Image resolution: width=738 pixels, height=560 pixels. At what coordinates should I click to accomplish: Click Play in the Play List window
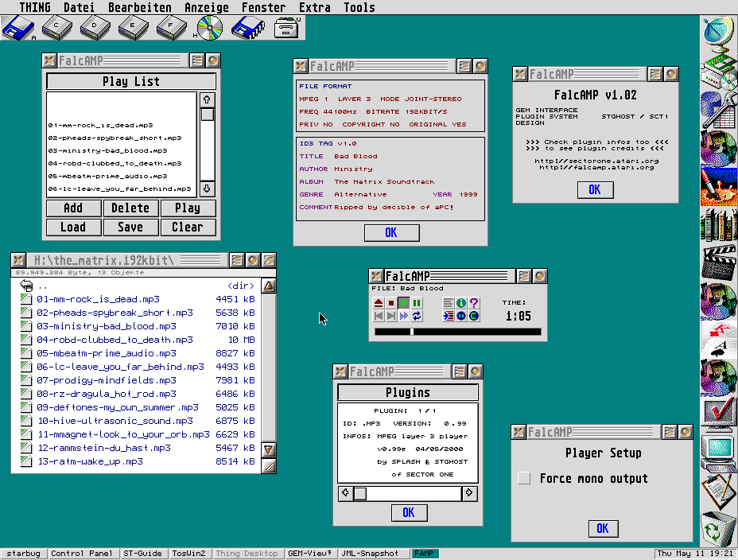(x=188, y=208)
